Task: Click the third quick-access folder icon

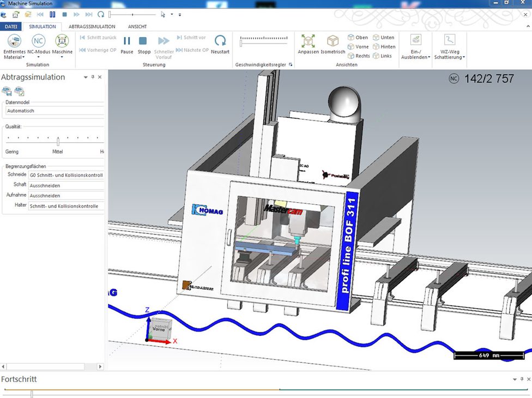Action: pos(28,15)
